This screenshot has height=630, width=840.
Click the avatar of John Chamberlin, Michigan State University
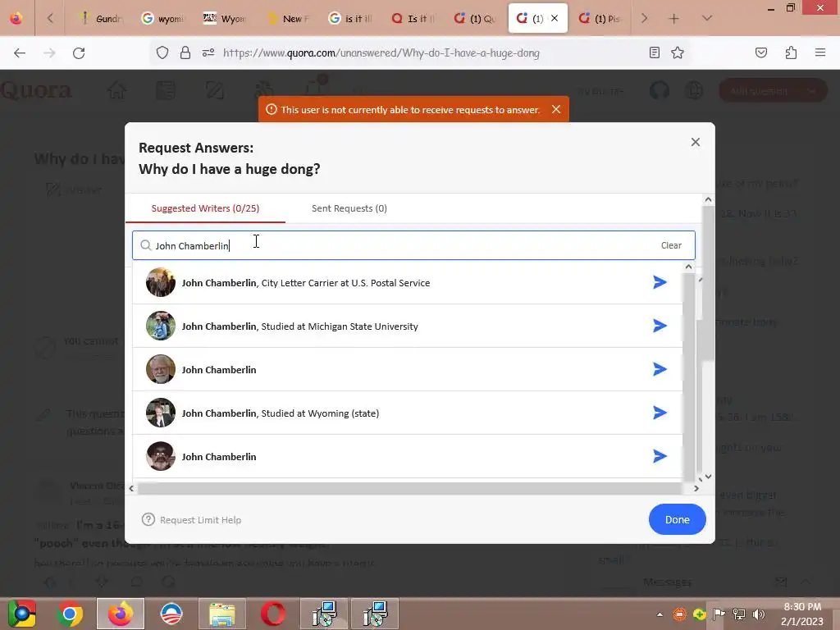point(161,326)
